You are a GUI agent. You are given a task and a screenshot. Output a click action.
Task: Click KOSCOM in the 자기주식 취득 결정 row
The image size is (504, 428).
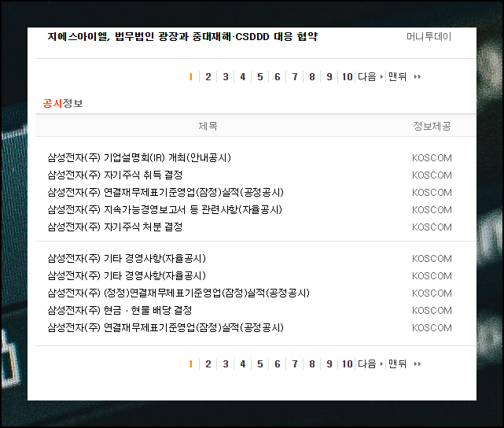[x=432, y=175]
